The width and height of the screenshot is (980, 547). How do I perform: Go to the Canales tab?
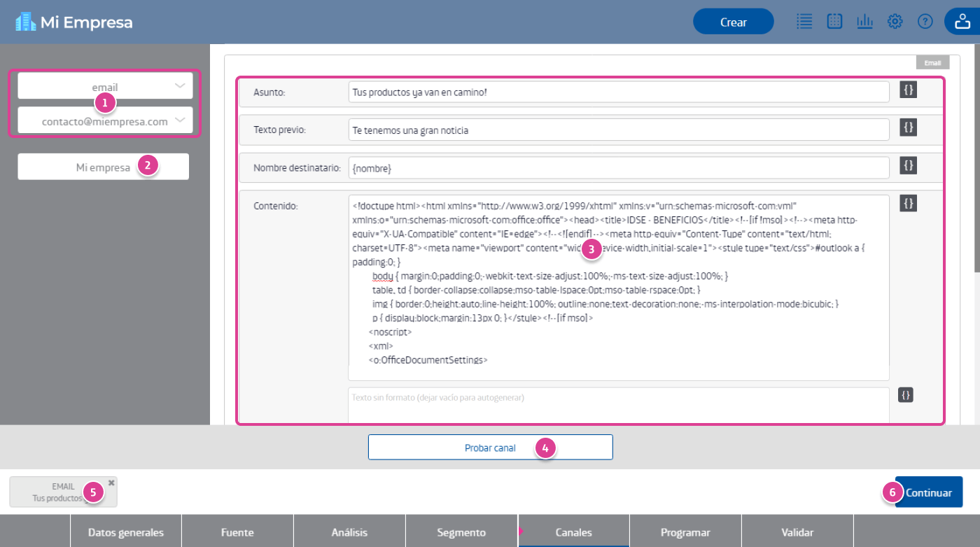[x=573, y=532]
